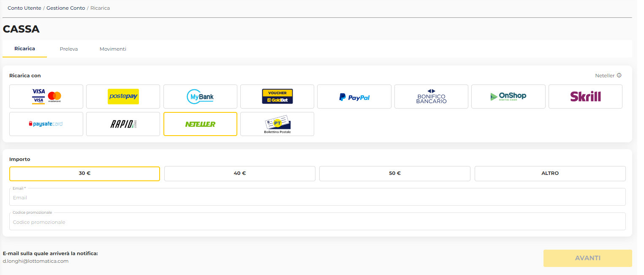Choose the 50 € amount option
Image resolution: width=644 pixels, height=275 pixels.
click(x=394, y=173)
